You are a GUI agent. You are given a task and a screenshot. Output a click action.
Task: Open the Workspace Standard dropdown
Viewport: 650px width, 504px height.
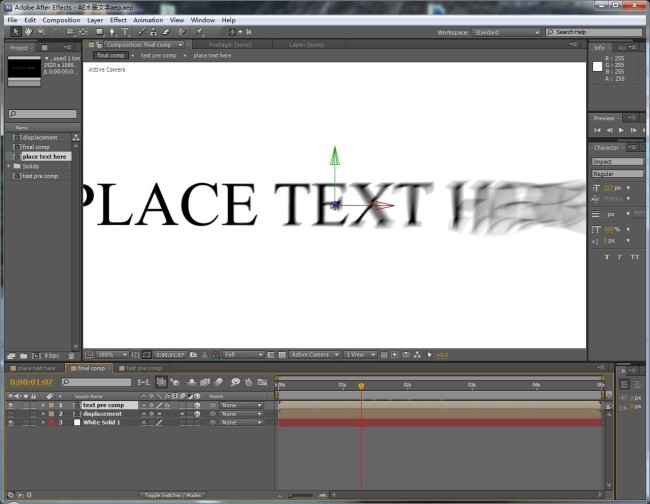507,32
